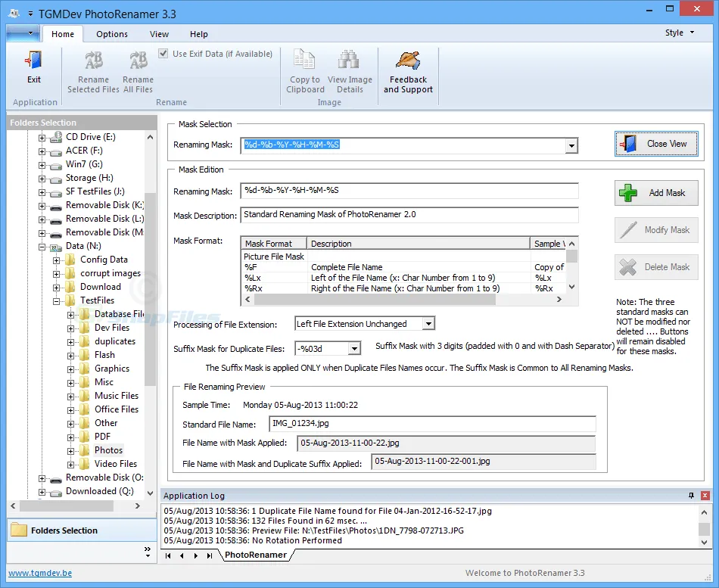719x588 pixels.
Task: Open the Style dropdown menu
Action: coord(680,33)
